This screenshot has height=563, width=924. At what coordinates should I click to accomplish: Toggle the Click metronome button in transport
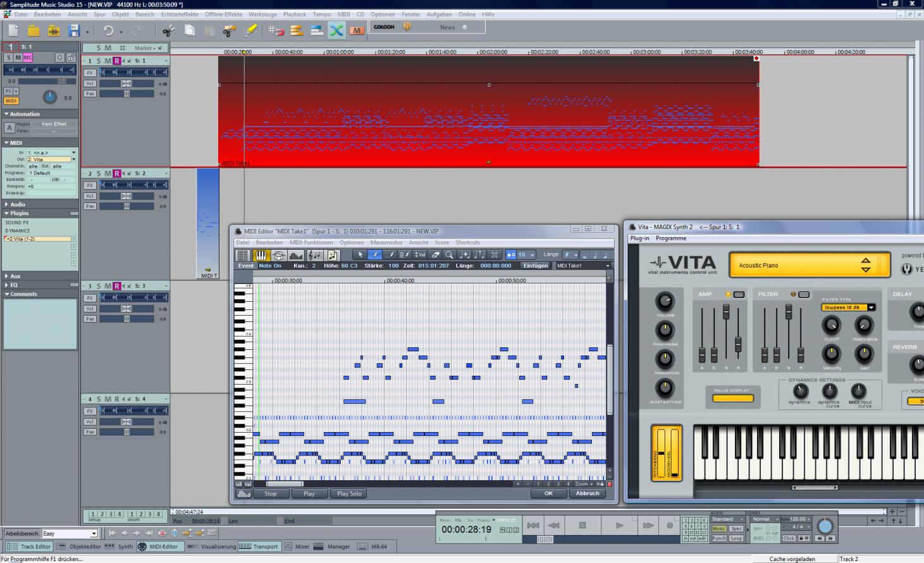coord(789,538)
